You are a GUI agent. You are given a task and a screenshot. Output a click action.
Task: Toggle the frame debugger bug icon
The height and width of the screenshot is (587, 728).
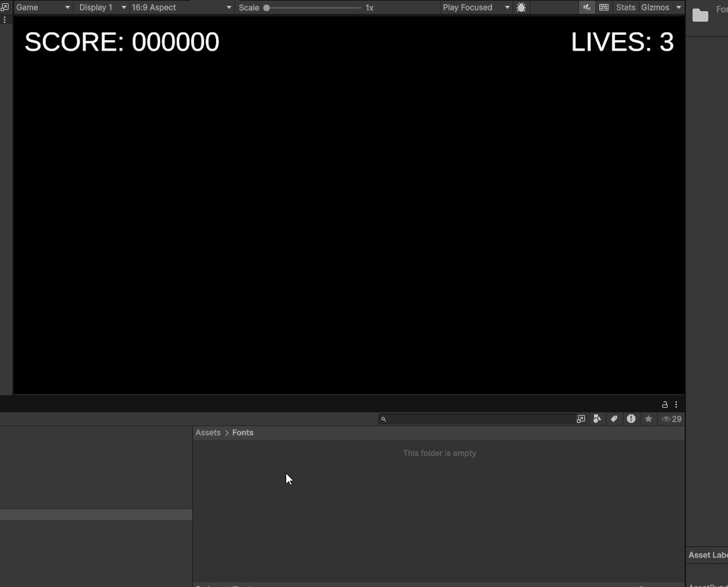pyautogui.click(x=521, y=7)
